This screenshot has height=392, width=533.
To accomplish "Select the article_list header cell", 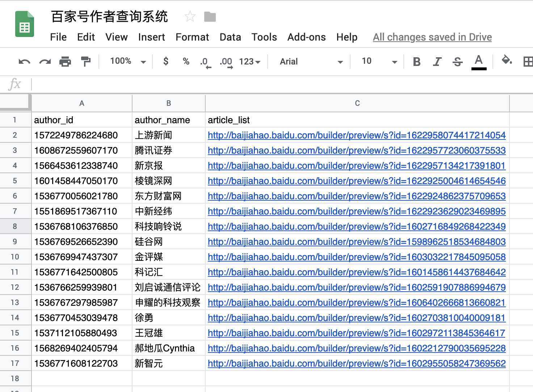I will coord(357,120).
